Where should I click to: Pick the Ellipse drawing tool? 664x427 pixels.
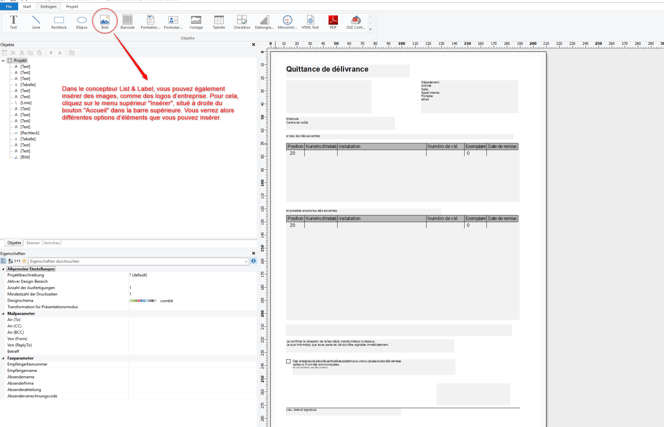coord(82,22)
